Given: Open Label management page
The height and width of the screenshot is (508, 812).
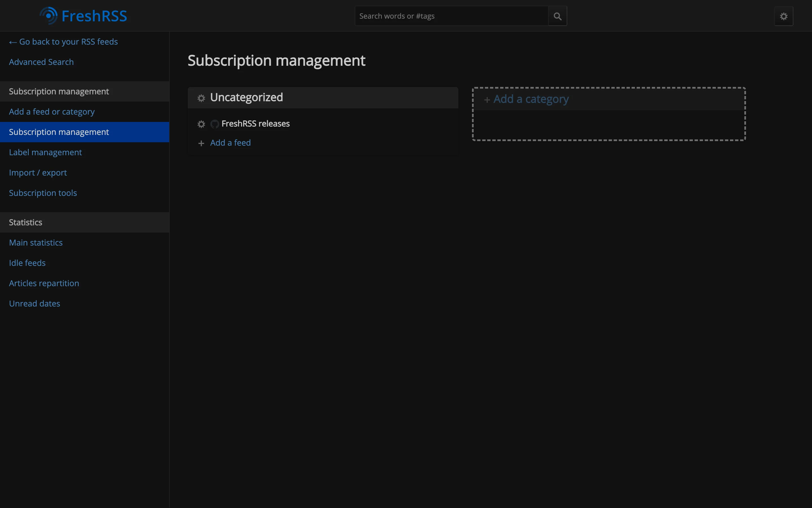Looking at the screenshot, I should tap(85, 152).
